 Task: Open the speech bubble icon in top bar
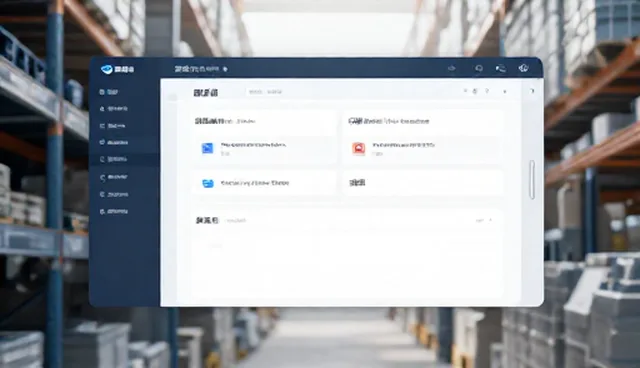[x=479, y=69]
